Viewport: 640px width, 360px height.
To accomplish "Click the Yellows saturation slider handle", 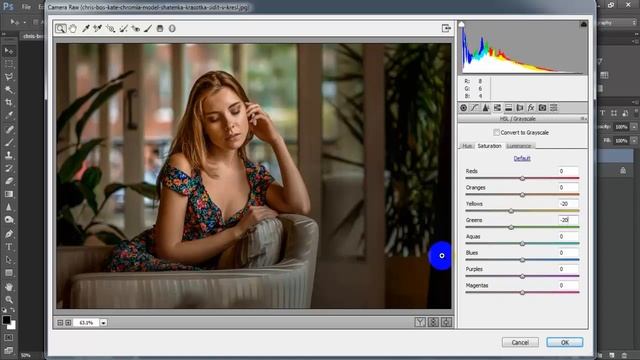I will tap(511, 211).
